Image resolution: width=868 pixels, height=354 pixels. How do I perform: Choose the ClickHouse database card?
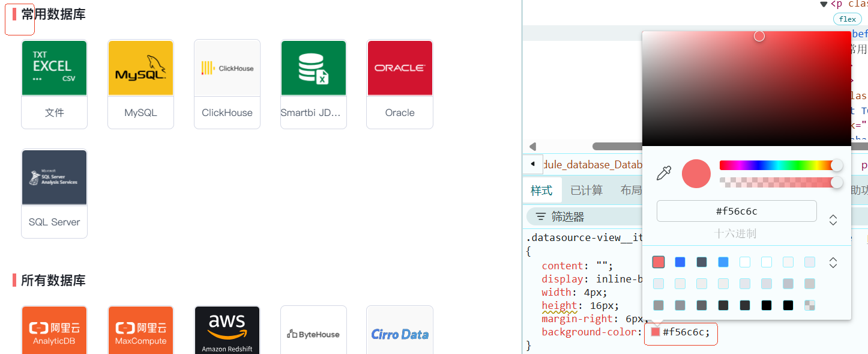pyautogui.click(x=227, y=84)
